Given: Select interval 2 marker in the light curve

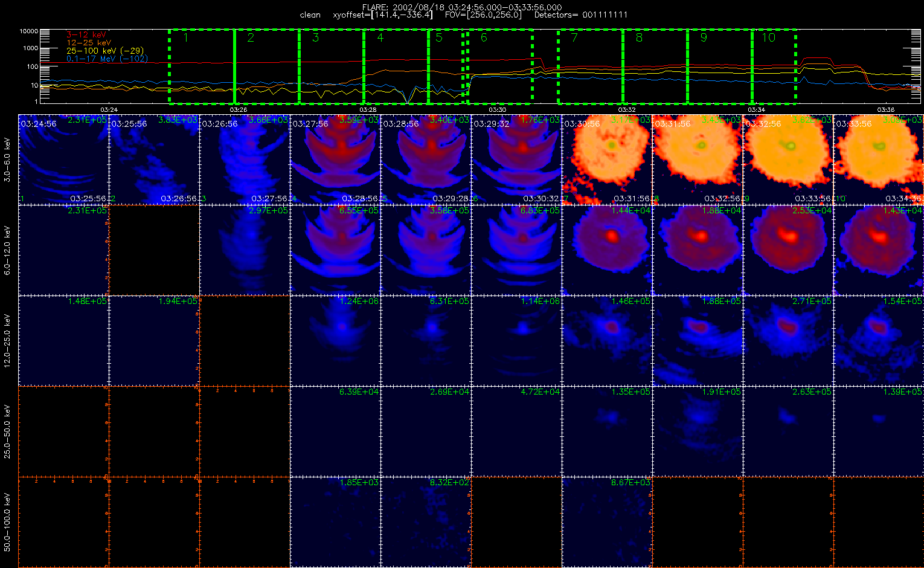Looking at the screenshot, I should 251,37.
